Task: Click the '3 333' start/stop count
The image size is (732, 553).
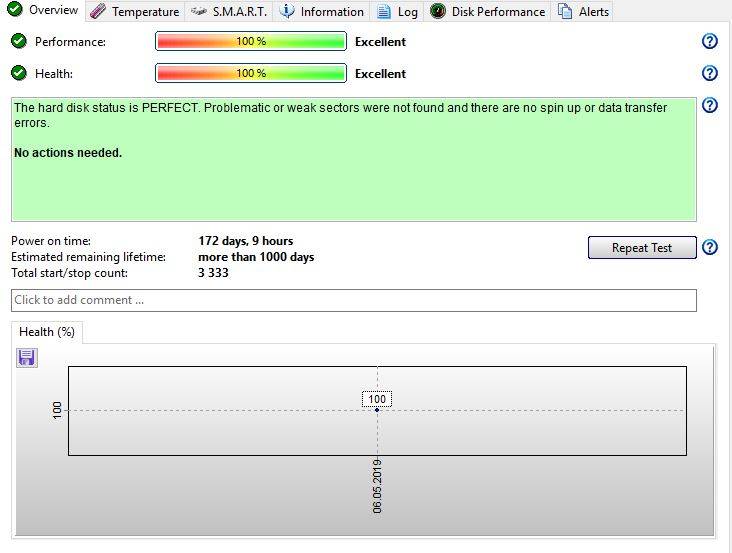Action: click(x=213, y=273)
